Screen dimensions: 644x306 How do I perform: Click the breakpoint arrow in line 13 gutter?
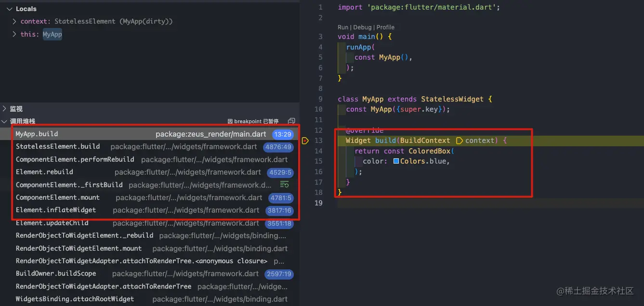tap(305, 140)
